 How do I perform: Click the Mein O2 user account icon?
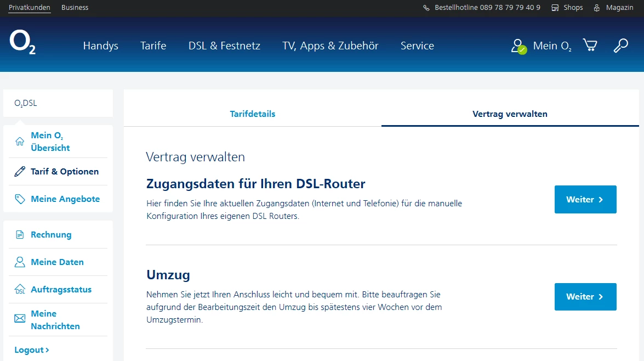click(x=518, y=46)
